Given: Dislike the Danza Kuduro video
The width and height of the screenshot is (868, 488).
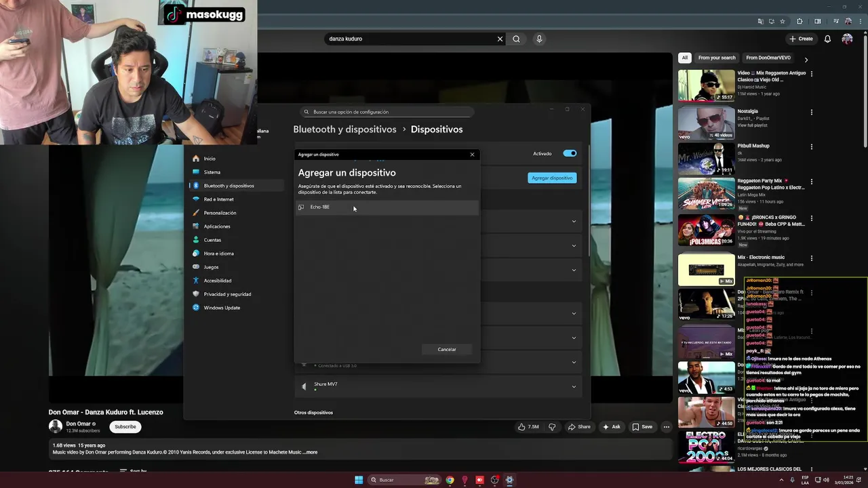Looking at the screenshot, I should click(x=552, y=427).
